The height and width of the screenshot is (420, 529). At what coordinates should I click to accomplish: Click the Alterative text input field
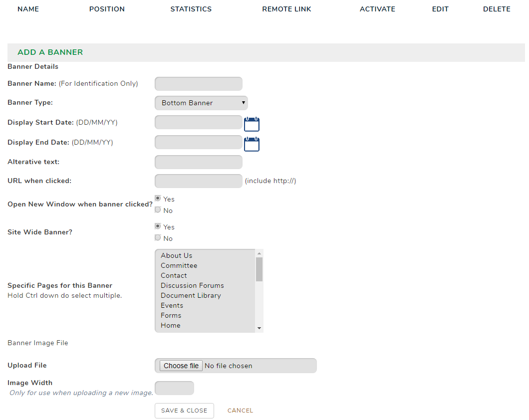click(x=198, y=162)
